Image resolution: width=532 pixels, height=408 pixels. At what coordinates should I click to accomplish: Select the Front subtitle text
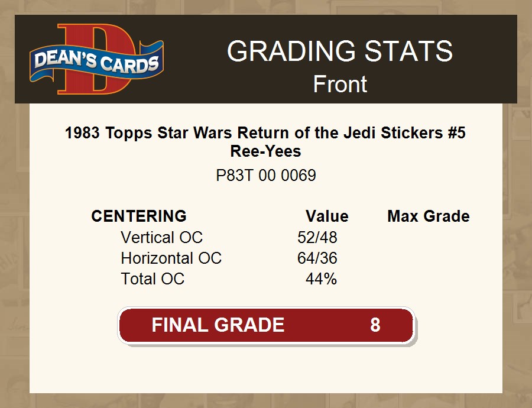[340, 84]
